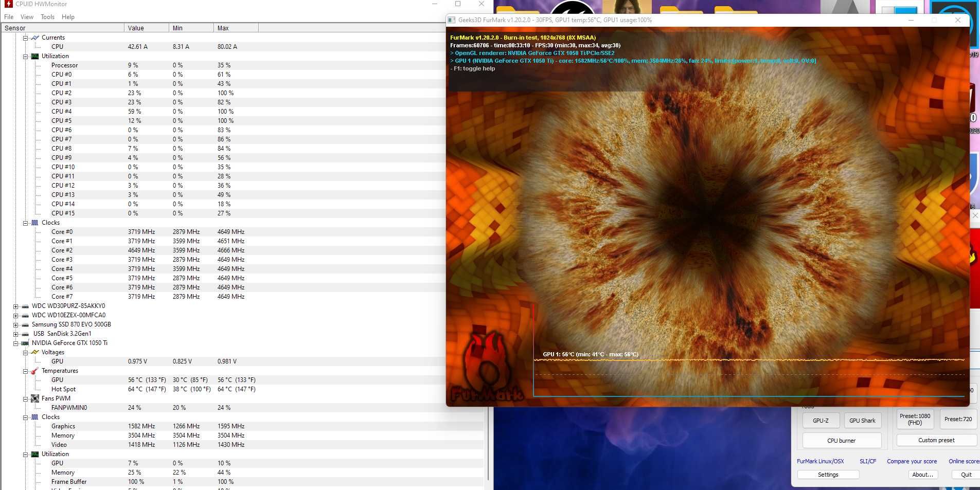This screenshot has height=490, width=980.
Task: Select the Graphics clock row
Action: tap(242, 426)
